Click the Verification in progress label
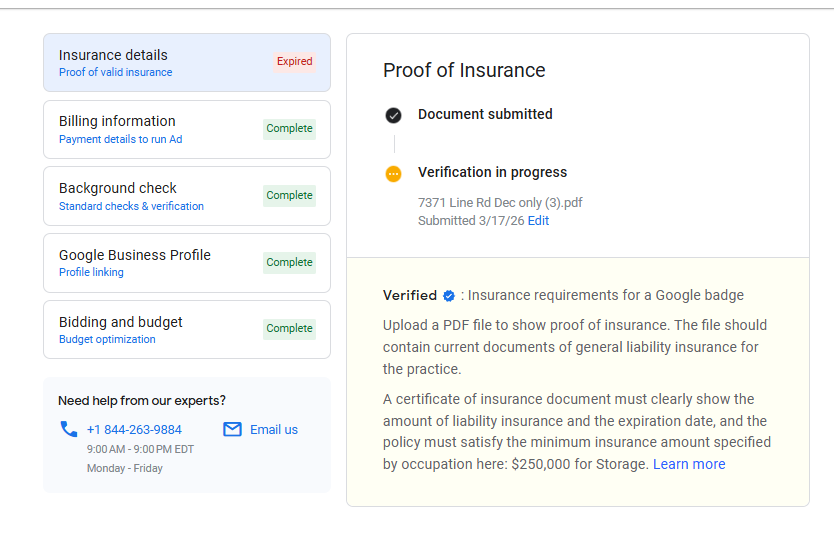834x533 pixels. click(493, 172)
